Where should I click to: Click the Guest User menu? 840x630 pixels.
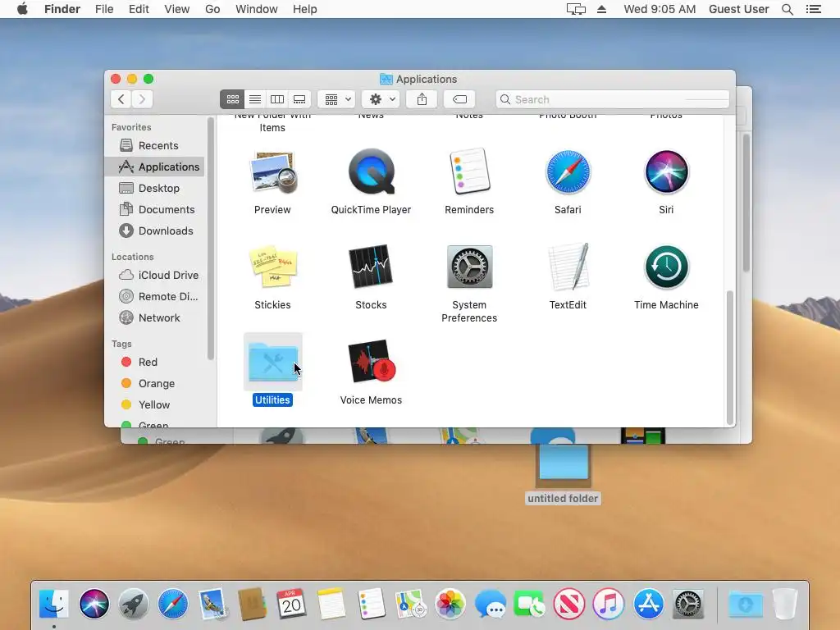(739, 9)
